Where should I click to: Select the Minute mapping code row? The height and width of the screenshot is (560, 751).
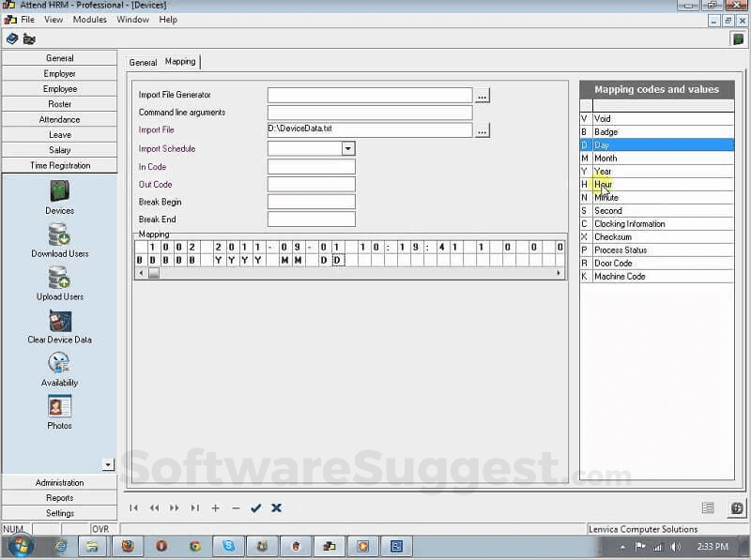656,197
